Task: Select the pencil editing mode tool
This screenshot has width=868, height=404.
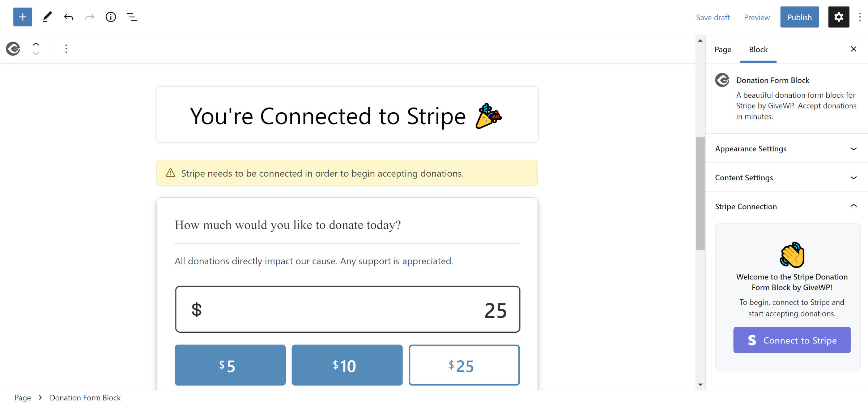Action: 47,17
